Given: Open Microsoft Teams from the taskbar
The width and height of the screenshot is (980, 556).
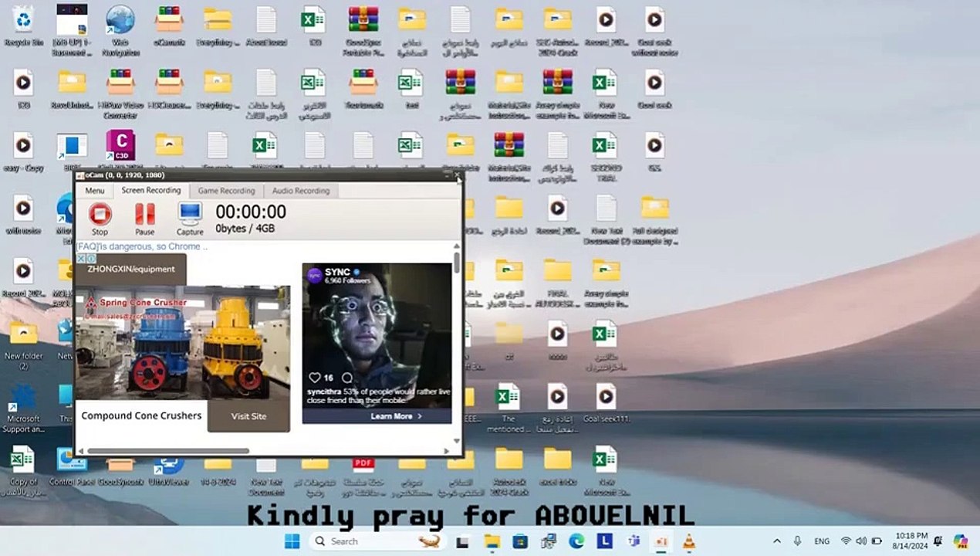Looking at the screenshot, I should (x=633, y=541).
